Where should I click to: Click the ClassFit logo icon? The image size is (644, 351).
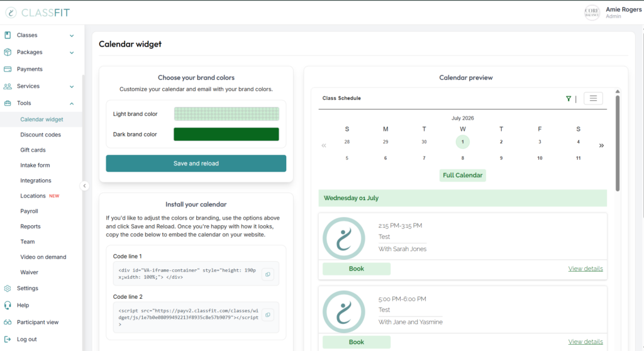click(11, 13)
